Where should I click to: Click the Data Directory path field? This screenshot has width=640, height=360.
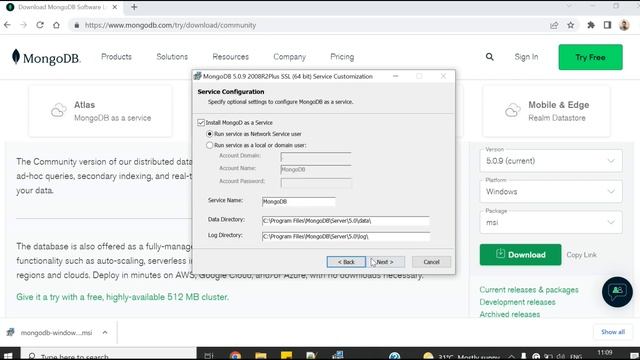click(346, 221)
